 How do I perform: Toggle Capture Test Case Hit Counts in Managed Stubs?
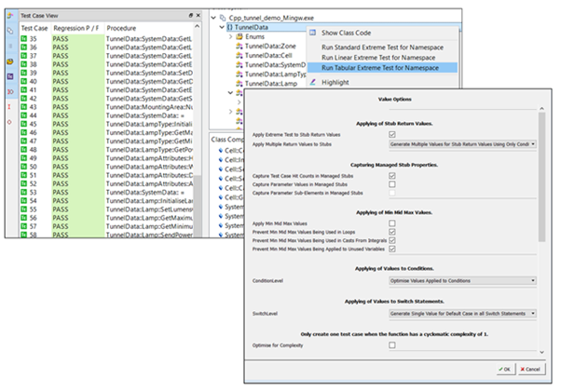[392, 176]
